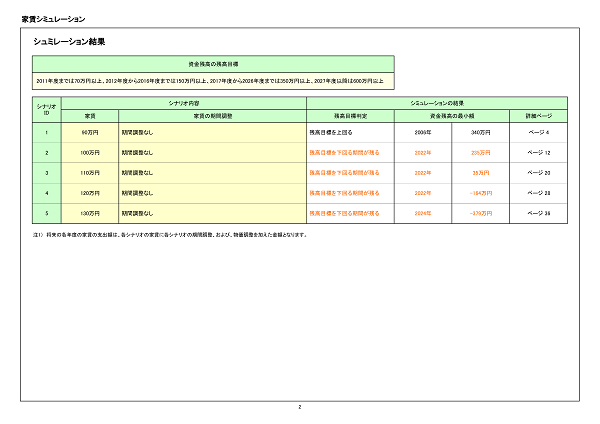The height and width of the screenshot is (424, 600).
Task: Click the シミュレーション結果 section heading
Action: click(x=69, y=42)
